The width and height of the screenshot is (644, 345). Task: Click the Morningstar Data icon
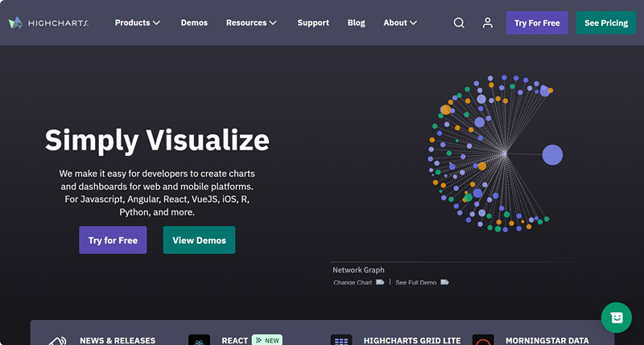coord(483,340)
